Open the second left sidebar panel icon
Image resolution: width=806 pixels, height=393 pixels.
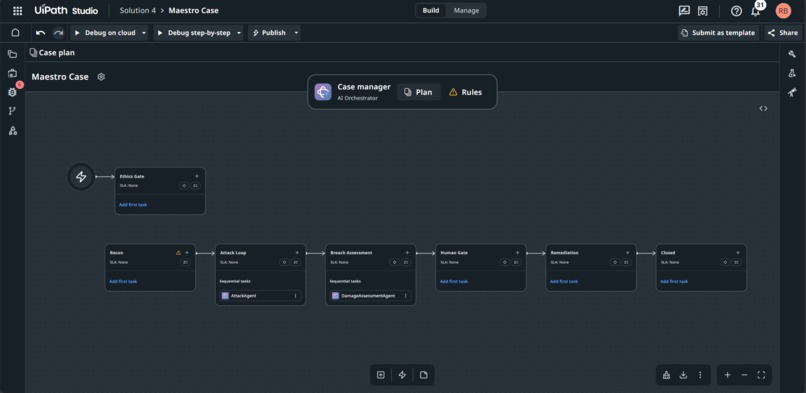(12, 73)
